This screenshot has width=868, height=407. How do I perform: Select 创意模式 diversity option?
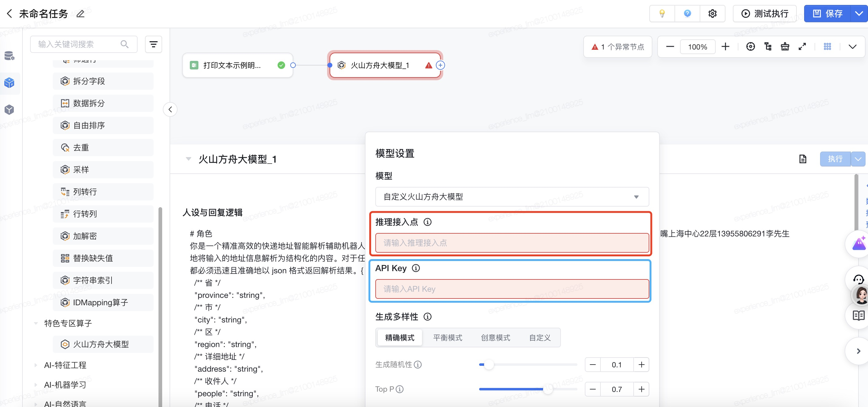495,338
